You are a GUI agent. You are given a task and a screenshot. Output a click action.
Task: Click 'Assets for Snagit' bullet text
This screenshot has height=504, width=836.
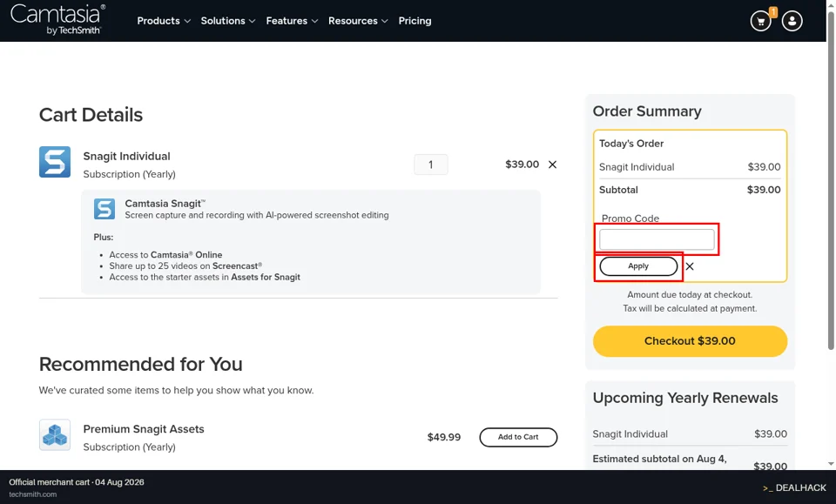click(266, 277)
